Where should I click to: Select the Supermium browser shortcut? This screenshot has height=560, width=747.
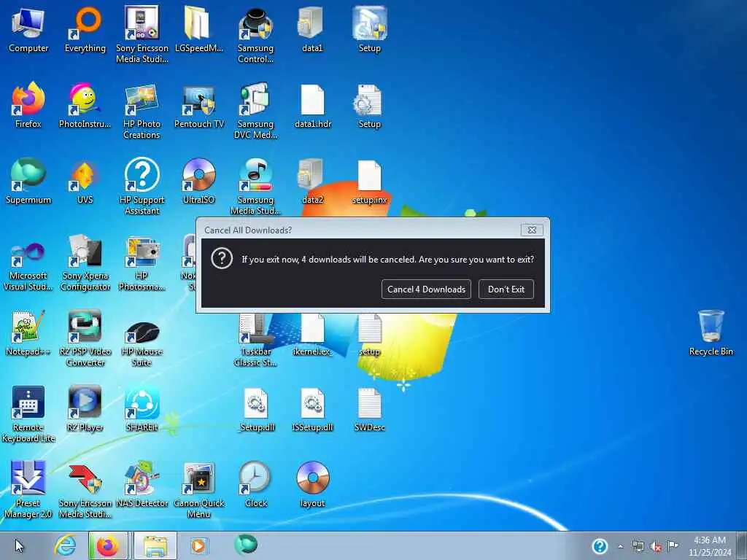28,181
